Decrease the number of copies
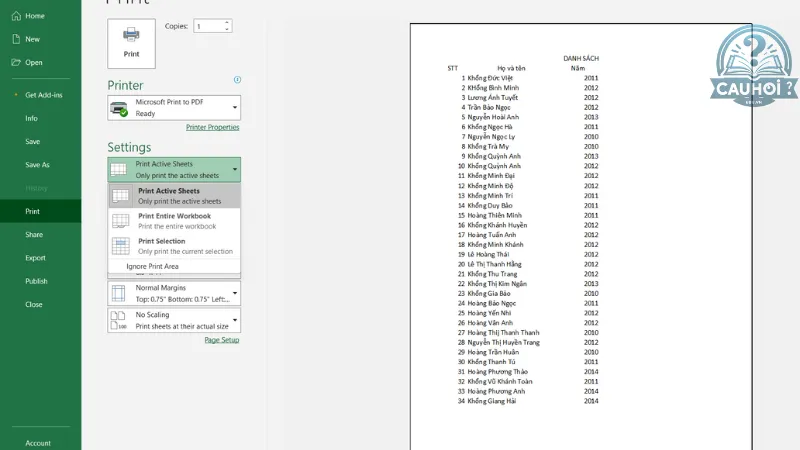The height and width of the screenshot is (450, 800). pos(227,29)
